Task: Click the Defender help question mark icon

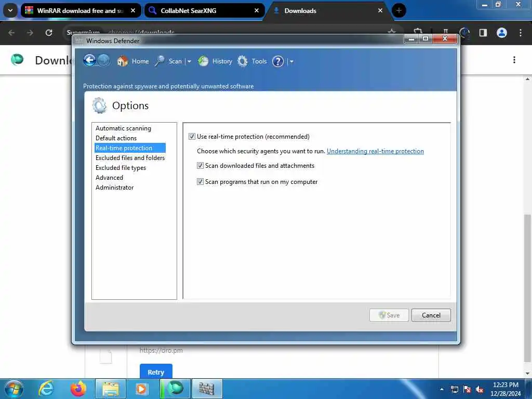Action: tap(278, 61)
